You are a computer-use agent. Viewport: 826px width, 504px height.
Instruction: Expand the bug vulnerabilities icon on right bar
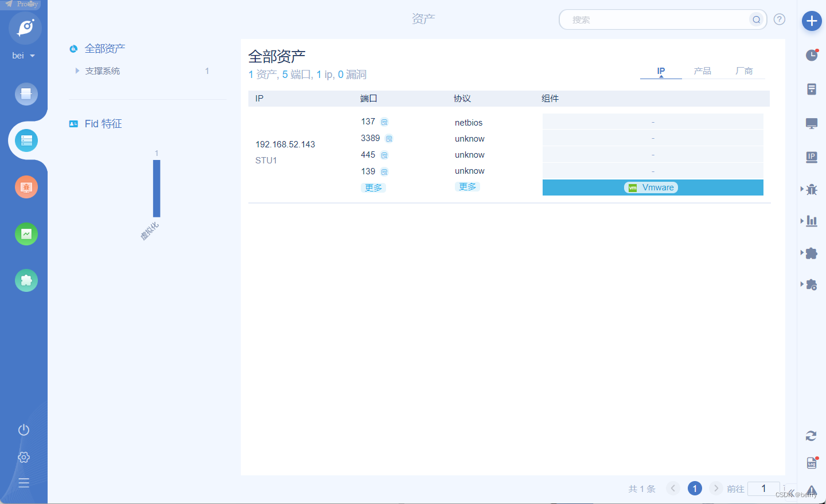811,189
